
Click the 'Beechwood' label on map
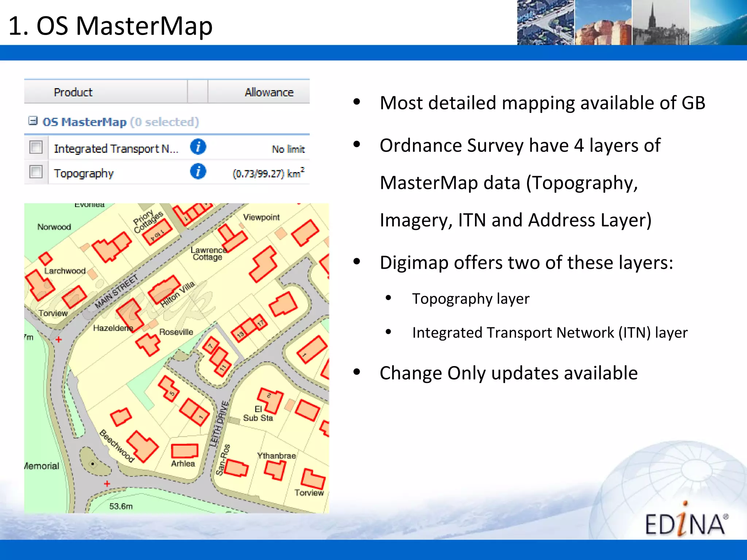pyautogui.click(x=117, y=446)
